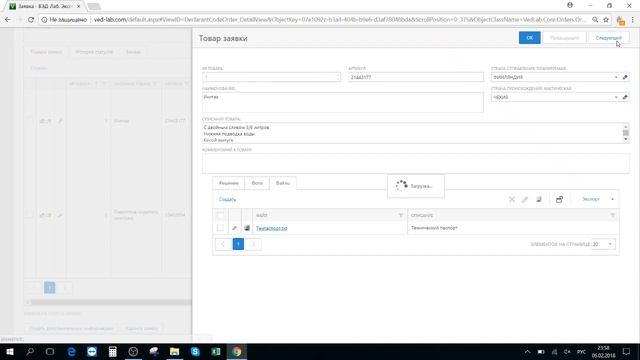Click the Создать link in files panel
The width and height of the screenshot is (640, 360).
(x=227, y=199)
